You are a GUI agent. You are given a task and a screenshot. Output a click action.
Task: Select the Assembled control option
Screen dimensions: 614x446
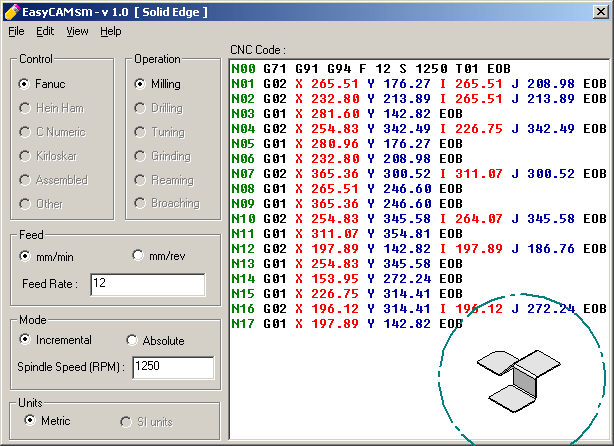tap(53, 180)
